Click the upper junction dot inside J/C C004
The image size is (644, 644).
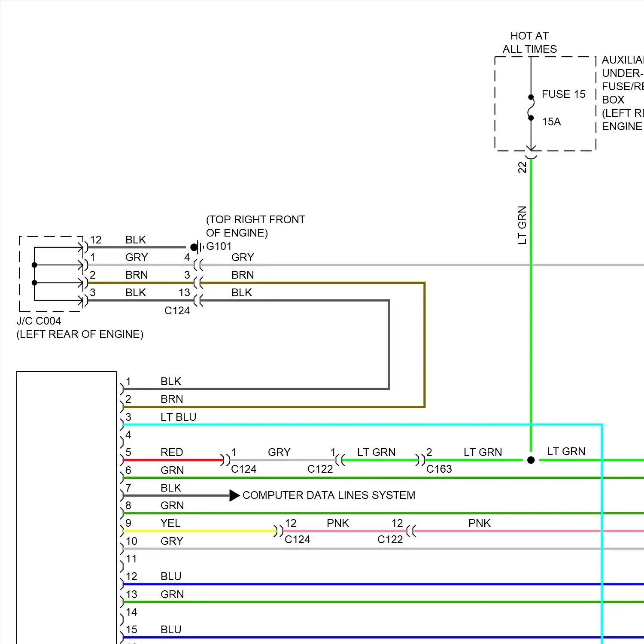[35, 265]
